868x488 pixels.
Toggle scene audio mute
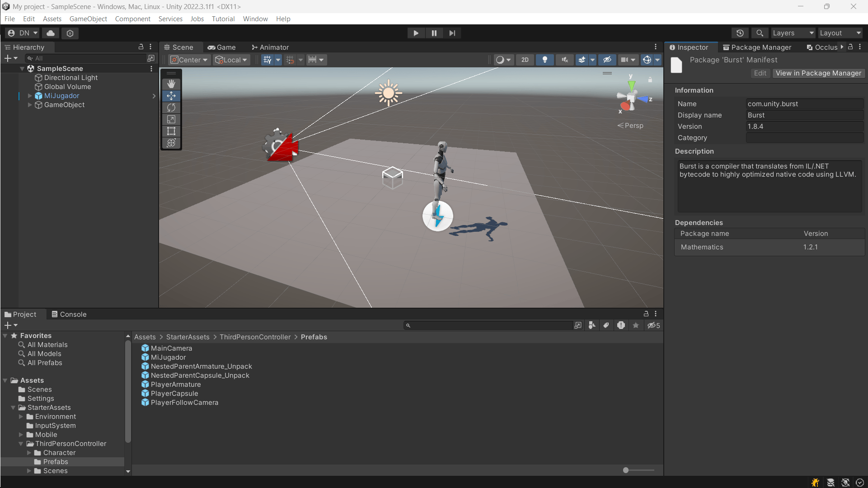[564, 60]
